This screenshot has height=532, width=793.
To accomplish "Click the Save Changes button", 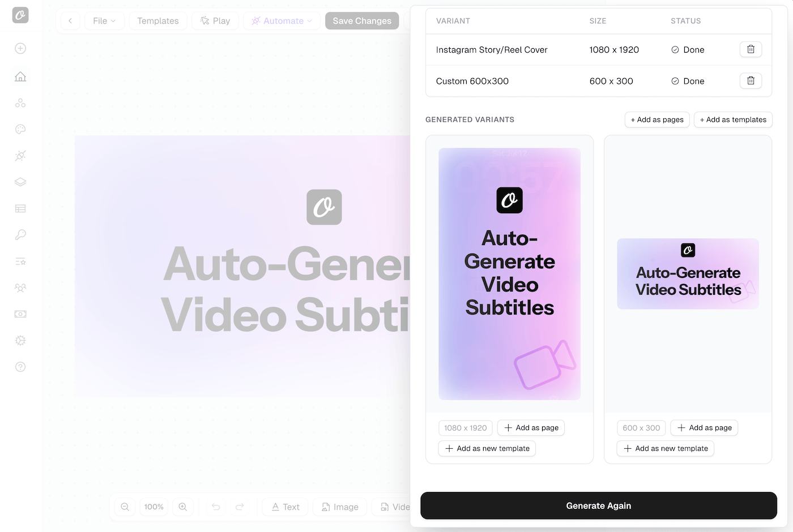I will (362, 21).
